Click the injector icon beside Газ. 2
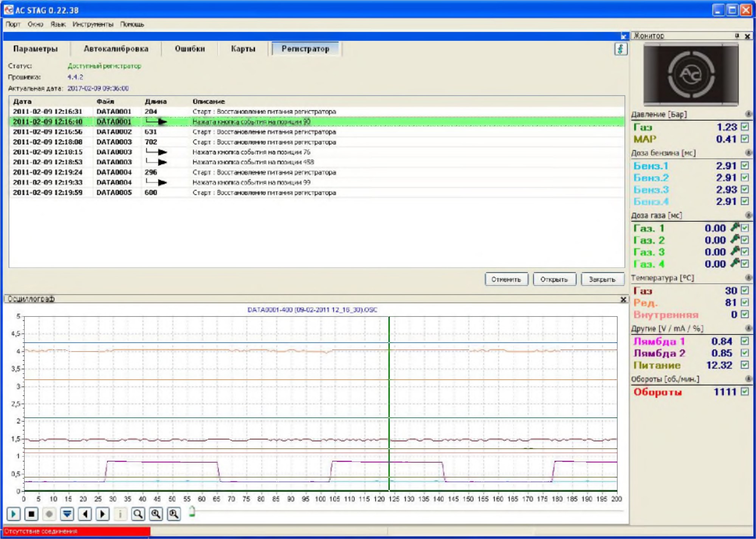This screenshot has width=756, height=539. (x=735, y=239)
